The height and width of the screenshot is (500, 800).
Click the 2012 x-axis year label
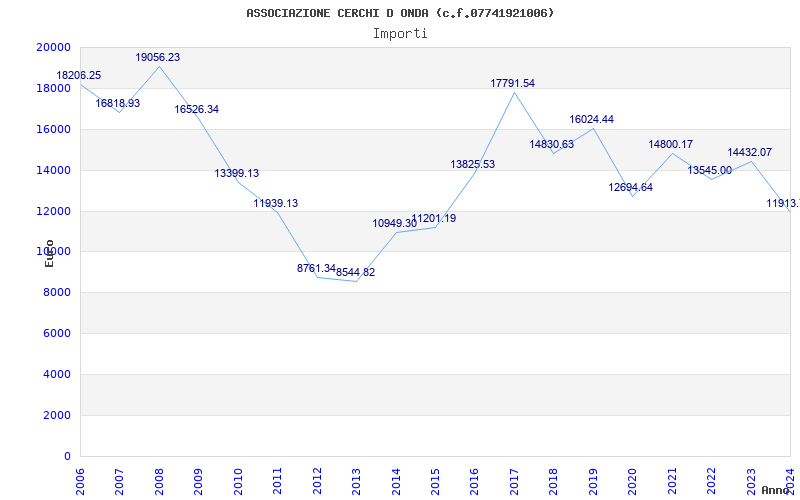317,481
